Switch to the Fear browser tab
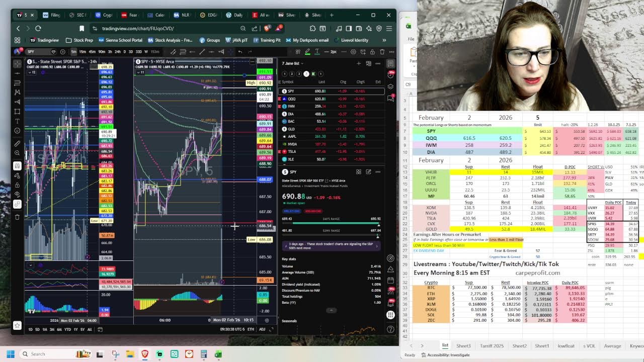 (x=129, y=15)
